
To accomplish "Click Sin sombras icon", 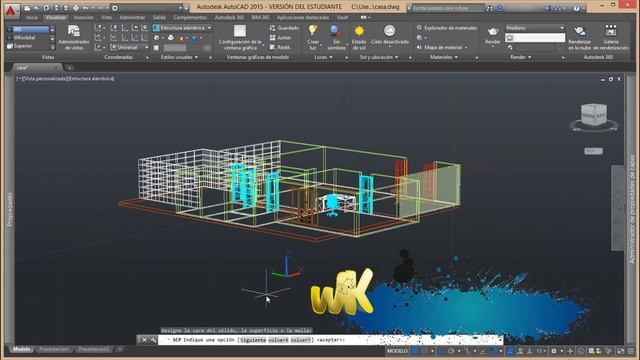I will point(336,32).
